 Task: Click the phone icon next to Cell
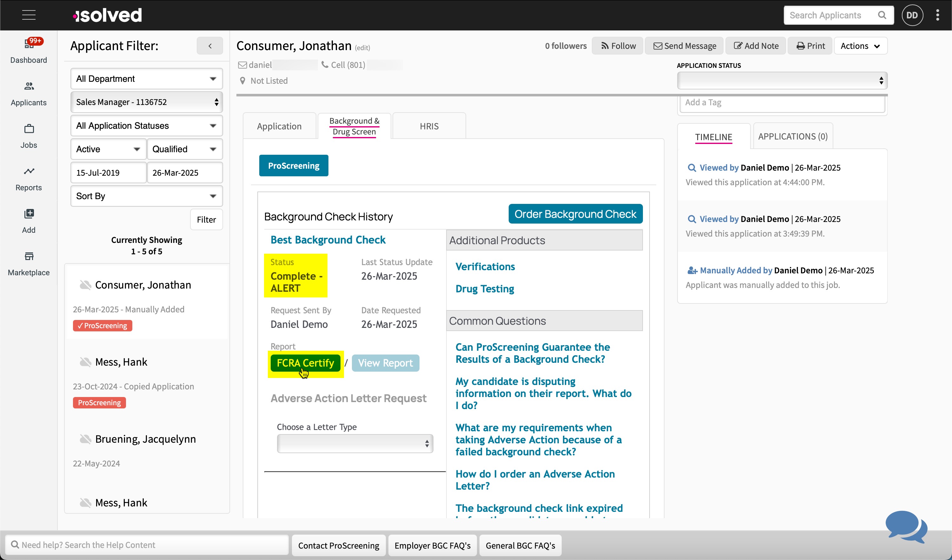click(x=325, y=65)
